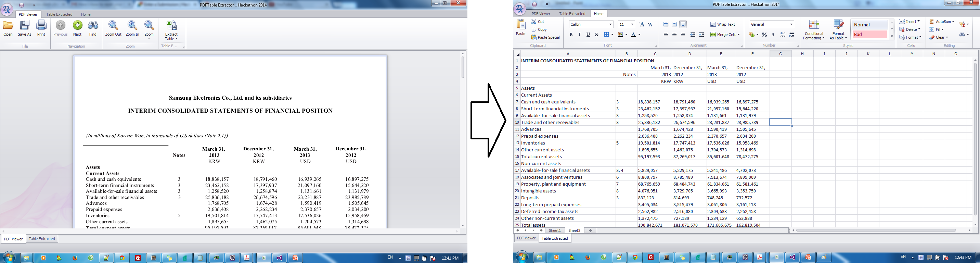Screen dimensions: 980x263
Task: Open Table Extracted ribbon tab in spreadsheet window
Action: 572,14
